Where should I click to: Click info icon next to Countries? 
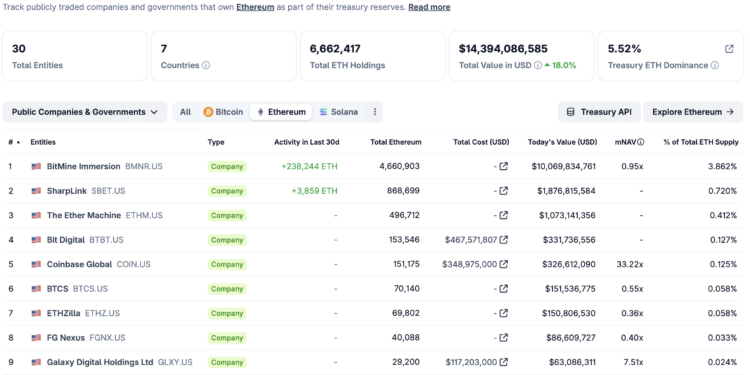[x=206, y=65]
